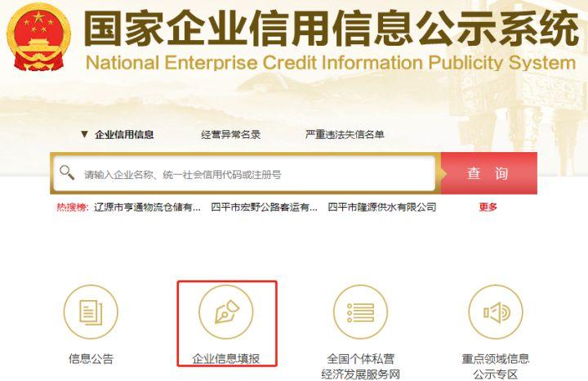The height and width of the screenshot is (381, 588).
Task: Open hot search 辽源市亨通物流仓储有...
Action: click(x=147, y=207)
